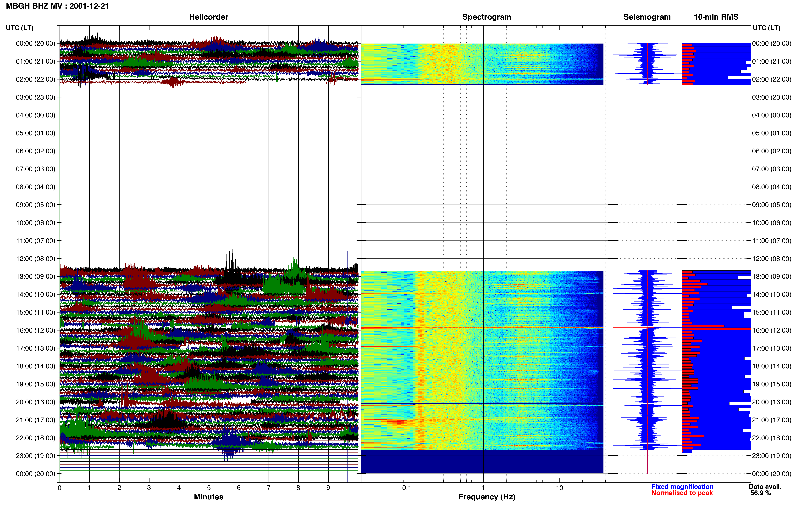Click the 56.9 % data availability value
The height and width of the screenshot is (508, 812).
tap(761, 493)
